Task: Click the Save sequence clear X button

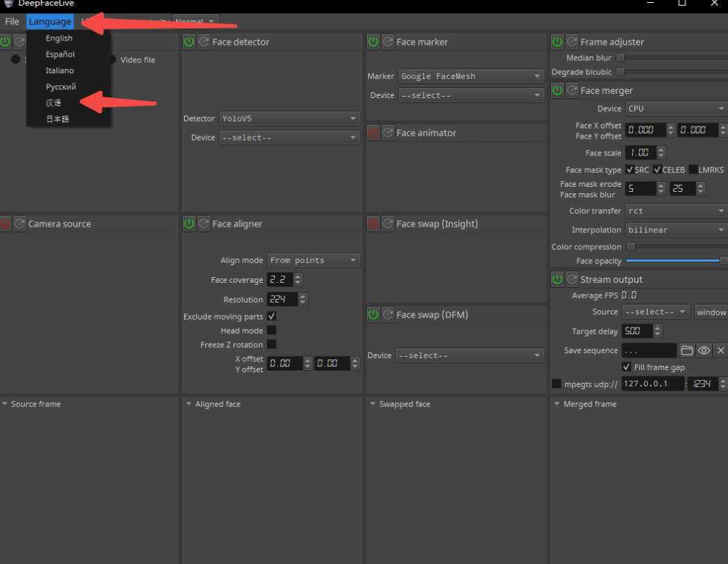Action: pyautogui.click(x=720, y=350)
